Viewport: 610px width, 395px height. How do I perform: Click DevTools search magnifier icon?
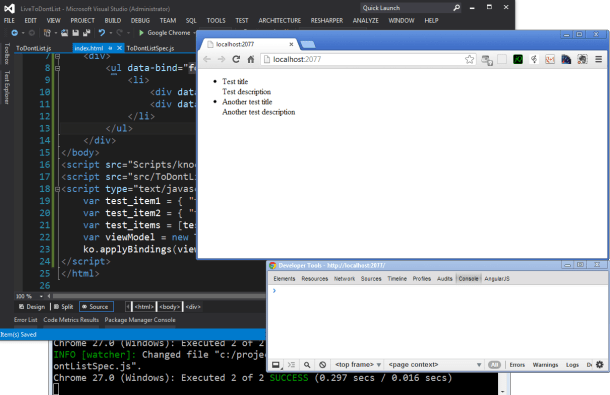tap(307, 365)
